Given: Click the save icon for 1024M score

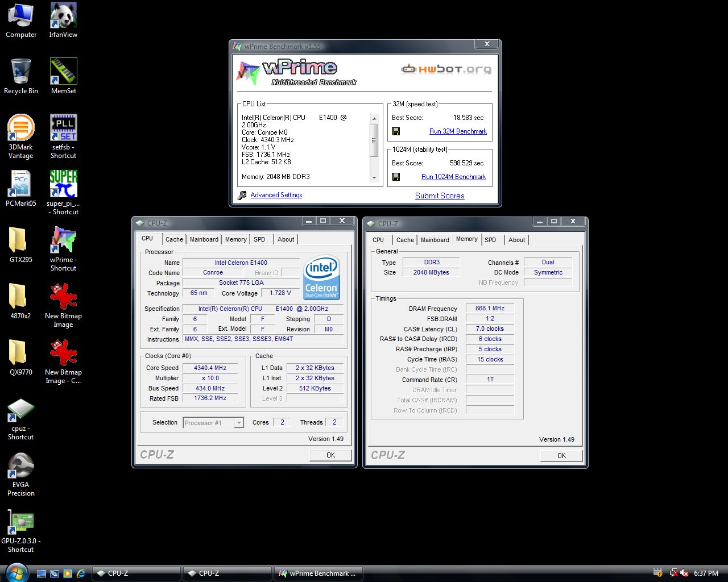Looking at the screenshot, I should [396, 177].
